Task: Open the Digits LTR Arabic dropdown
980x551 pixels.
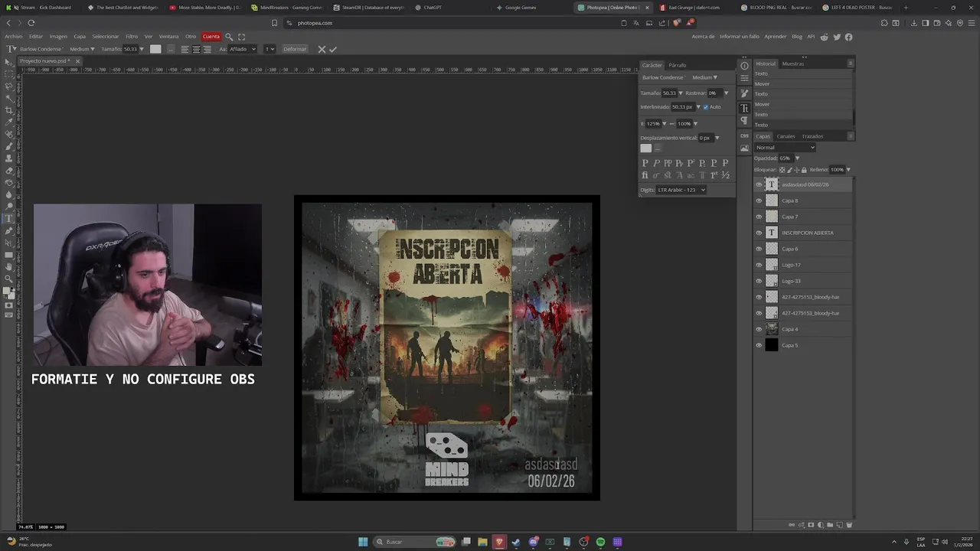Action: click(681, 190)
